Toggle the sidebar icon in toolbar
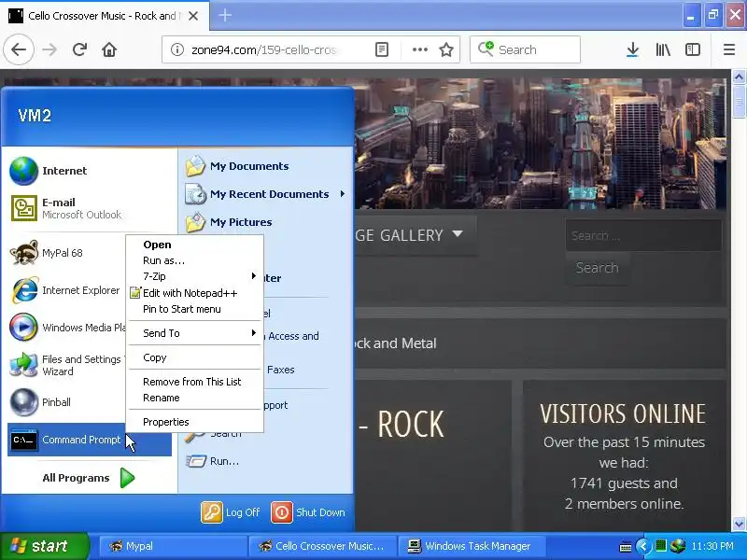Viewport: 747px width, 560px height. pyautogui.click(x=693, y=49)
